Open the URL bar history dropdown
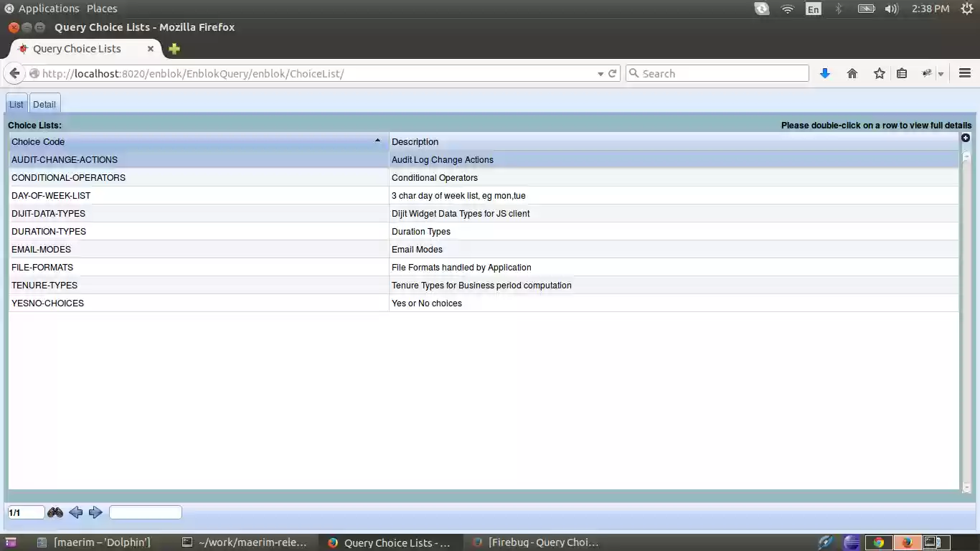The width and height of the screenshot is (980, 551). [x=600, y=73]
